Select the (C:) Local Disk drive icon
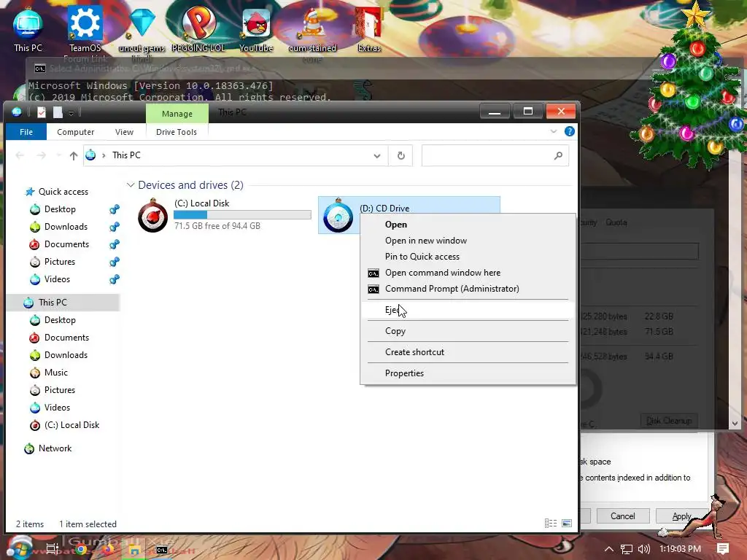The height and width of the screenshot is (560, 747). [x=153, y=215]
